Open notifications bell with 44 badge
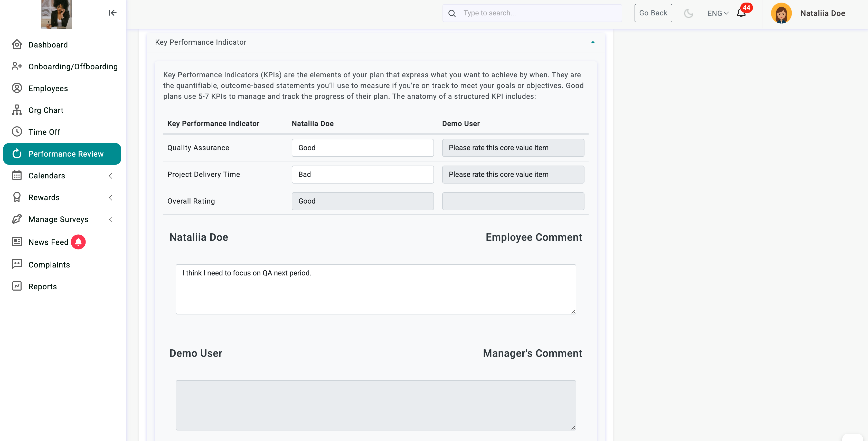The height and width of the screenshot is (441, 868). point(741,13)
